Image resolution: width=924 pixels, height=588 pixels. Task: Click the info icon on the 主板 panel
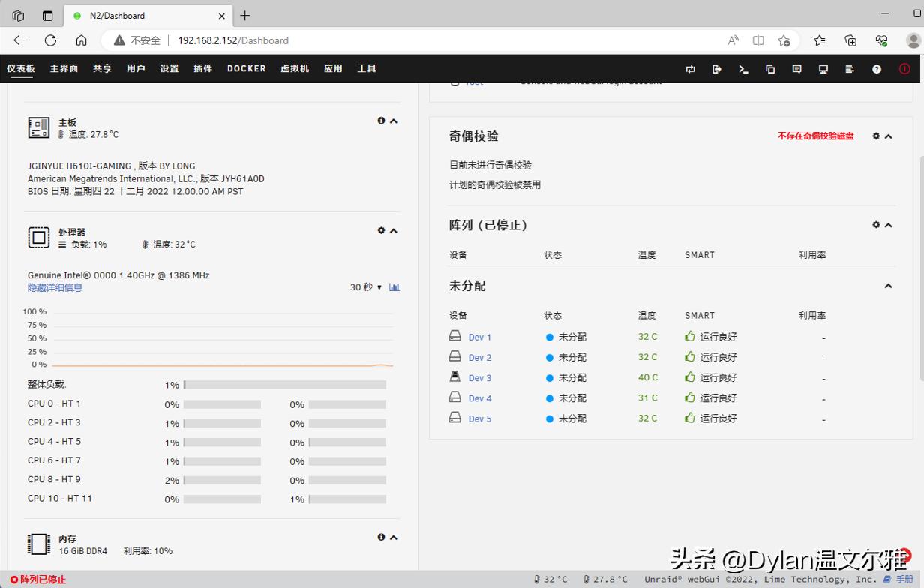tap(381, 120)
